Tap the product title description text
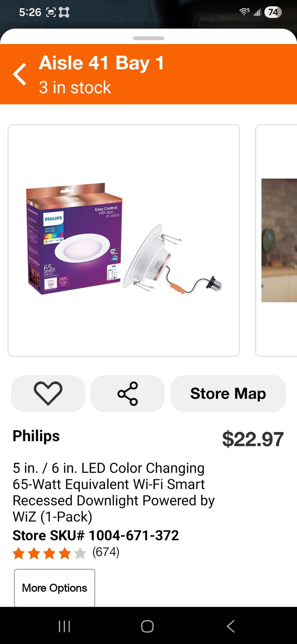This screenshot has width=297, height=644. click(x=113, y=492)
